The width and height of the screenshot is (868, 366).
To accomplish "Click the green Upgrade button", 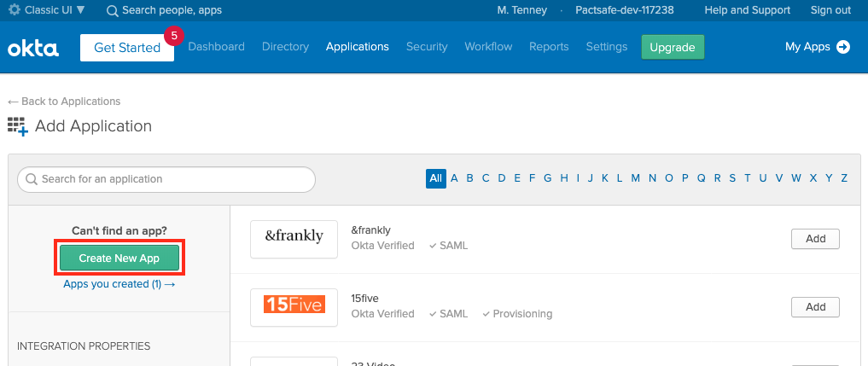I will tap(673, 47).
